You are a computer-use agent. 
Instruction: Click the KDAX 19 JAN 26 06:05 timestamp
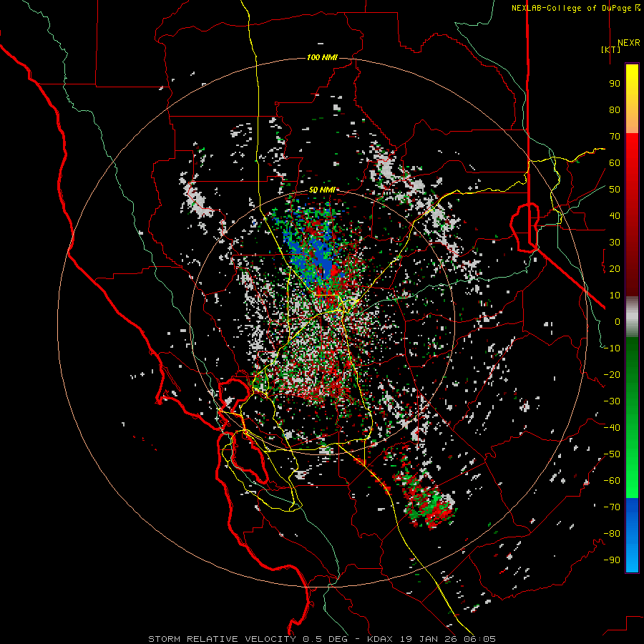431,639
